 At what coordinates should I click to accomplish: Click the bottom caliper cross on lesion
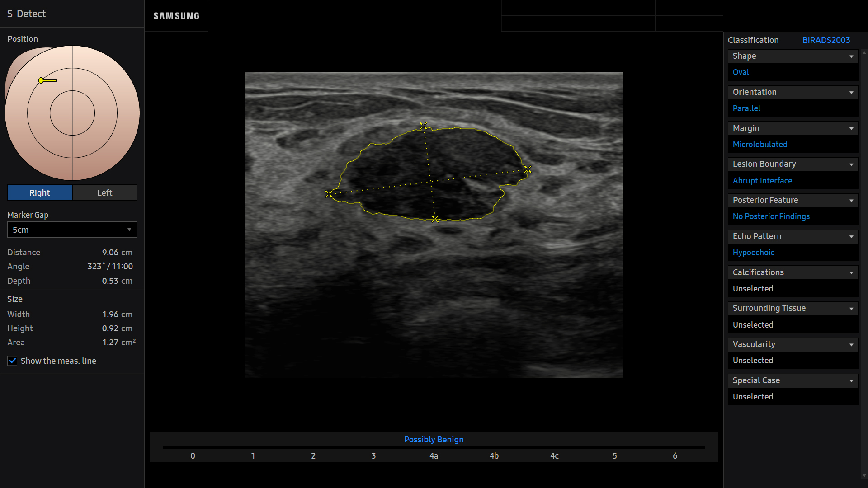pyautogui.click(x=435, y=219)
